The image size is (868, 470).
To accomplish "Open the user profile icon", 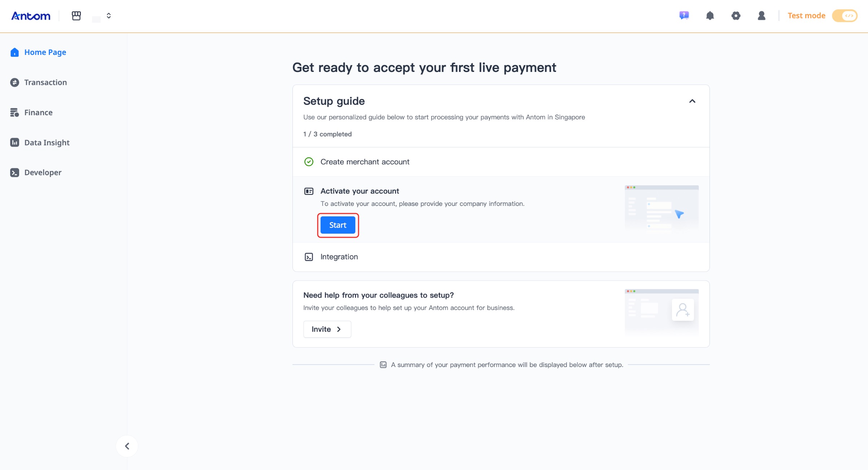I will point(761,16).
